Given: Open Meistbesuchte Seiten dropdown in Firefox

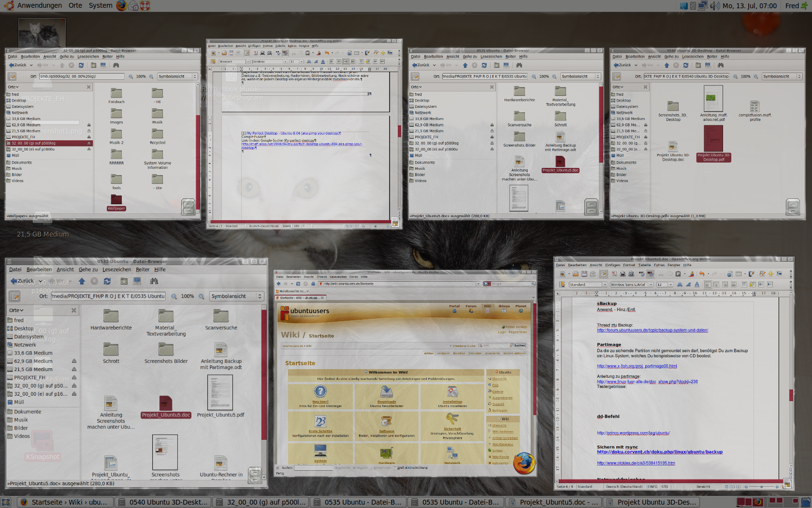Looking at the screenshot, I should pyautogui.click(x=292, y=291).
